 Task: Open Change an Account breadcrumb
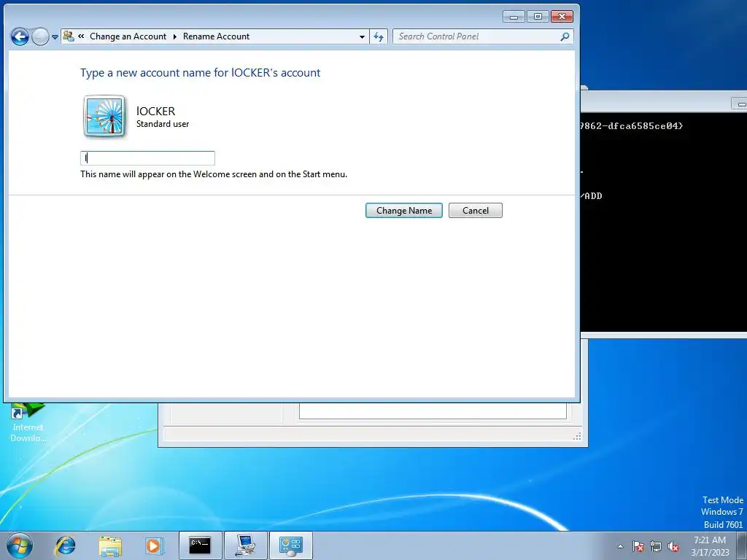pyautogui.click(x=128, y=36)
